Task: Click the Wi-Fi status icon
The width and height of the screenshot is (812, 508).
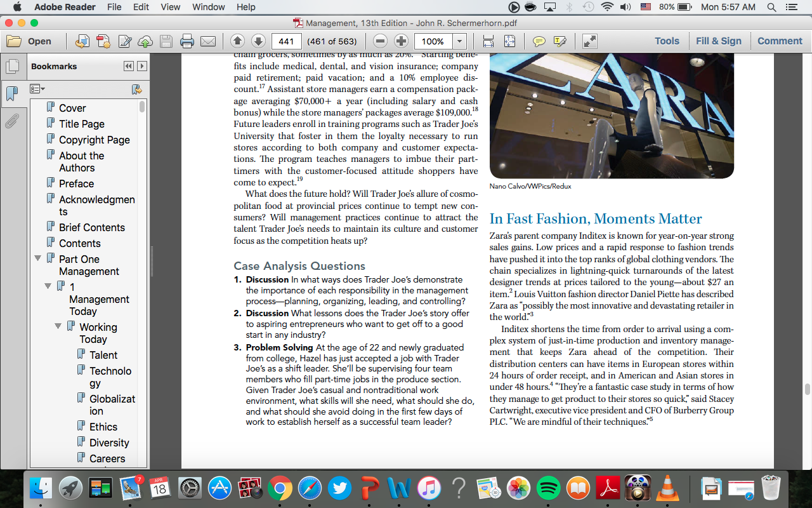Action: click(607, 7)
